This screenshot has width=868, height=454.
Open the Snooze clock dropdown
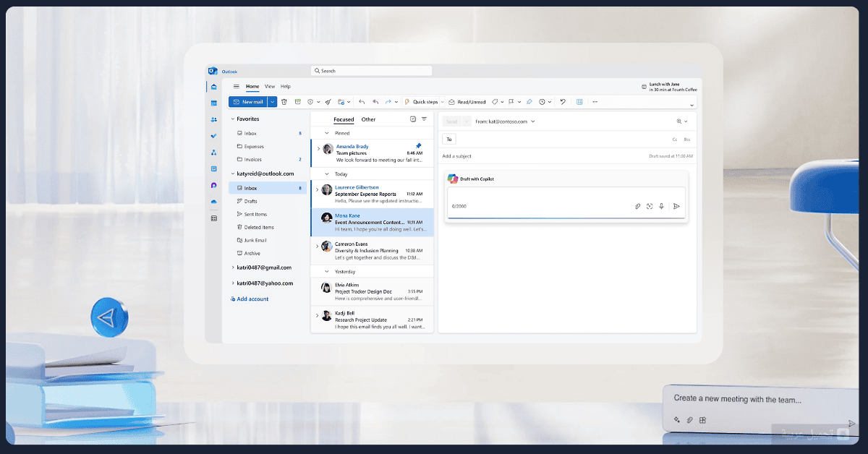550,102
